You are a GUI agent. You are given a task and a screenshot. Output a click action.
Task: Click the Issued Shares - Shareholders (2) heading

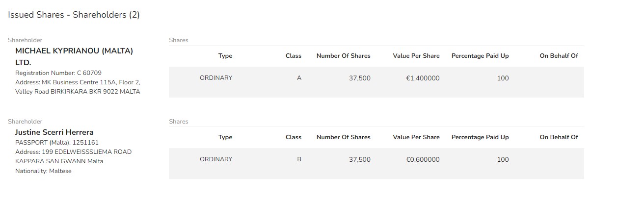74,15
